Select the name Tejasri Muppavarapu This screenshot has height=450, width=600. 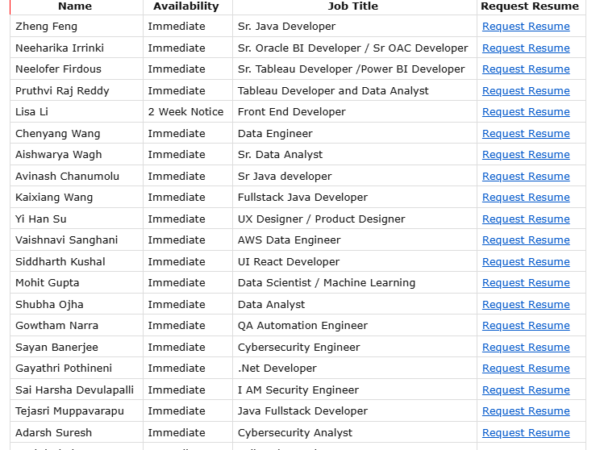click(70, 411)
